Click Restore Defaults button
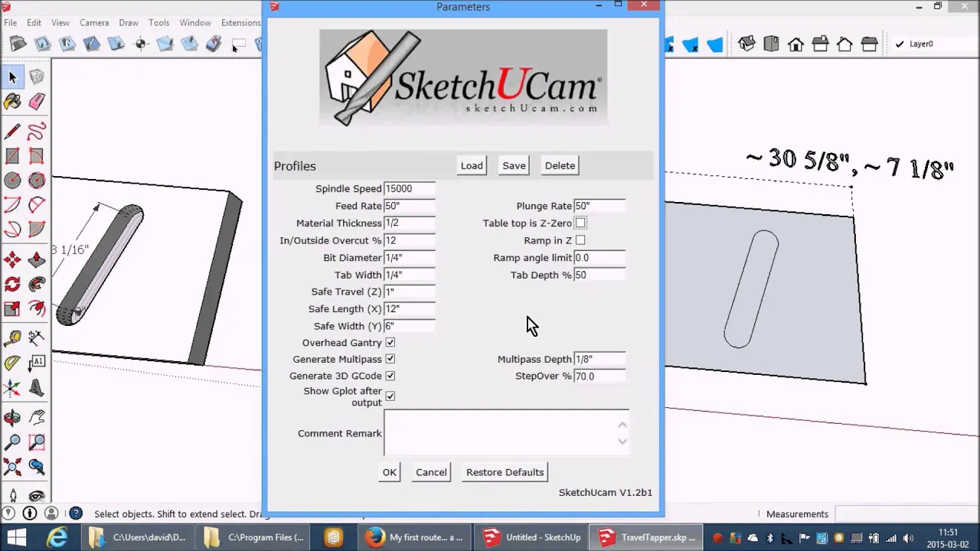Viewport: 980px width, 551px height. pyautogui.click(x=505, y=472)
